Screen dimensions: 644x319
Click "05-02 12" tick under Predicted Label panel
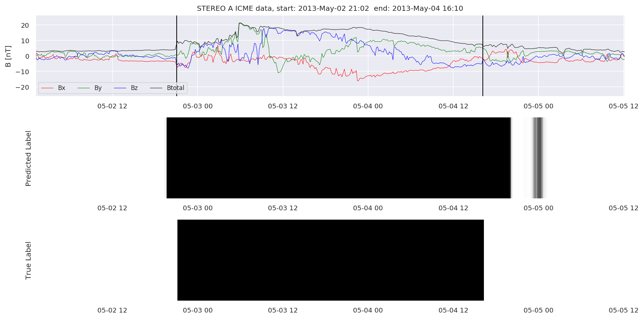pyautogui.click(x=112, y=208)
